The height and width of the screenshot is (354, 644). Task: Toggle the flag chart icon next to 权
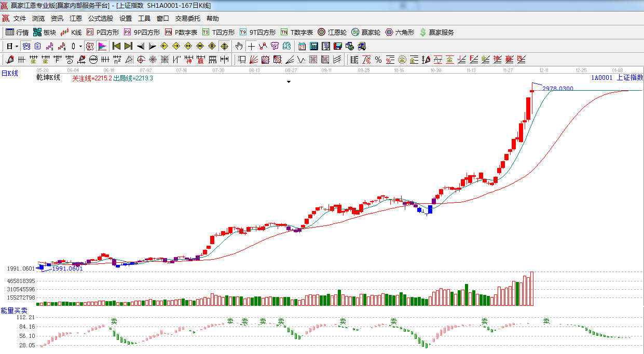[102, 46]
